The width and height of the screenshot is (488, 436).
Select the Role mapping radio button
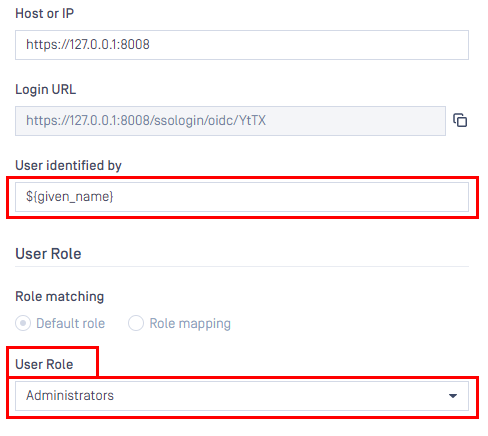(136, 323)
